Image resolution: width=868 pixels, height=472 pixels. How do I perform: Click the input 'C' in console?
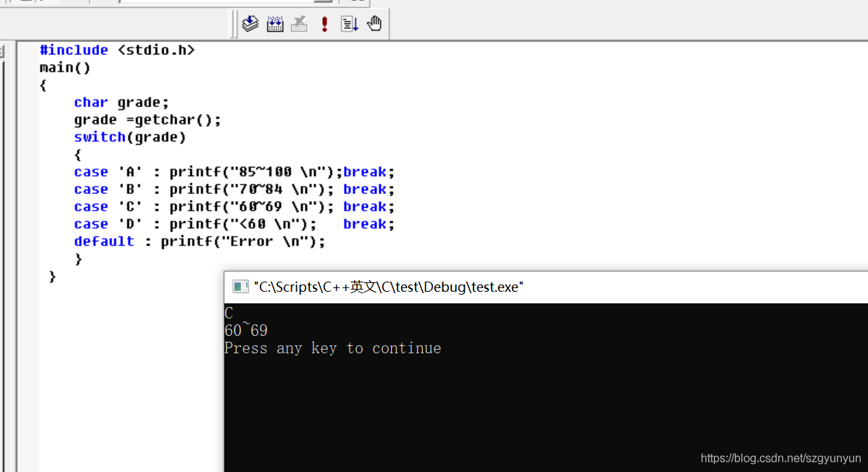click(229, 313)
